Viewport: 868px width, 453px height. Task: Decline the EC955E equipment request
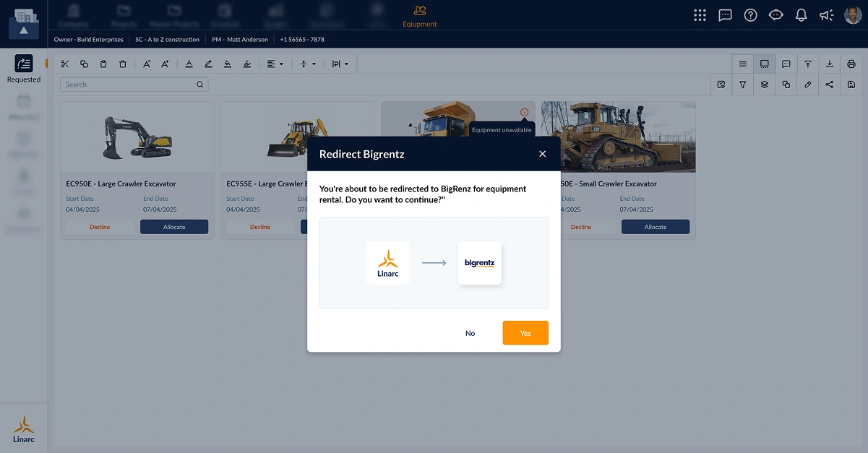point(260,227)
